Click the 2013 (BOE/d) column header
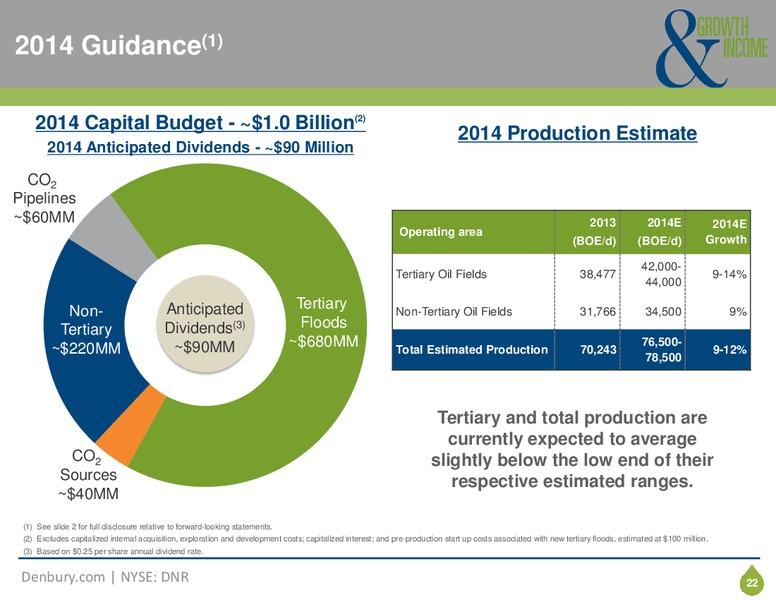 [594, 232]
